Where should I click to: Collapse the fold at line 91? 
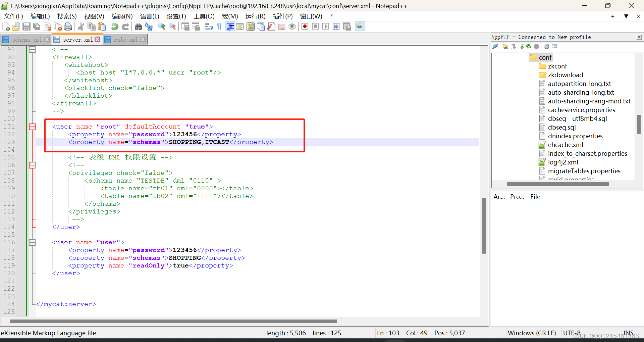32,49
